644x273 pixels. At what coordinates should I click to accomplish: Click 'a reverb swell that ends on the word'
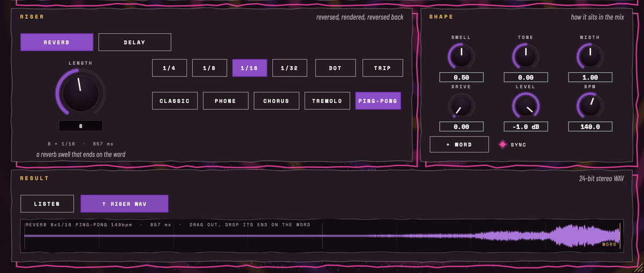pos(80,154)
